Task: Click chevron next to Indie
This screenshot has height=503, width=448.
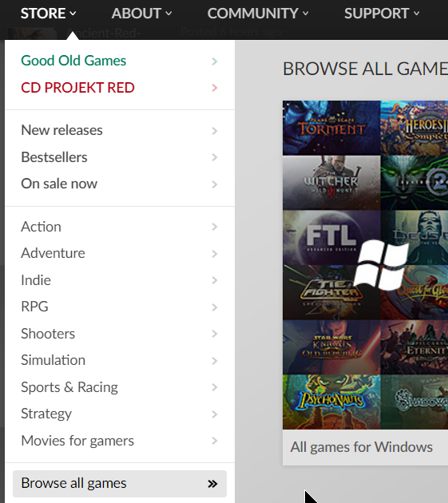Action: tap(215, 281)
